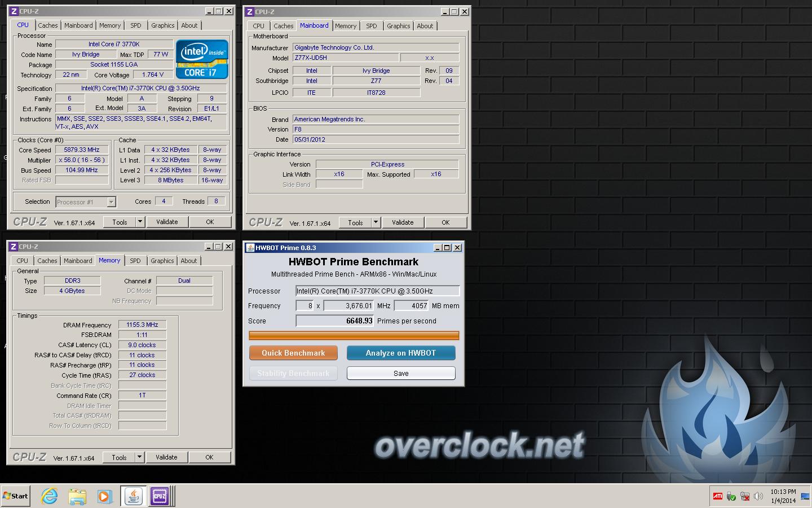This screenshot has width=812, height=508.
Task: Click OK in the CPU window
Action: 210,222
